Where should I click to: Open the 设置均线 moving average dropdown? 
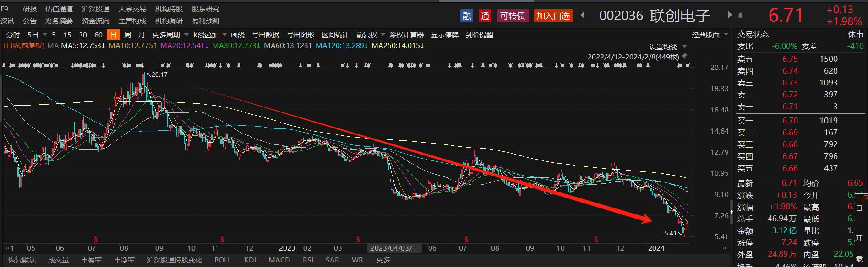(668, 47)
